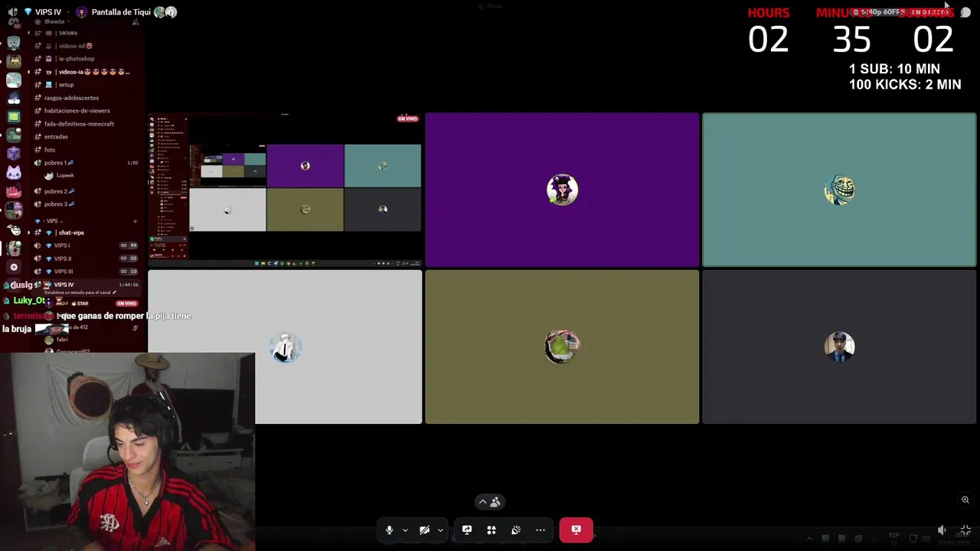Open the foto channel
Image resolution: width=980 pixels, height=551 pixels.
pos(86,150)
